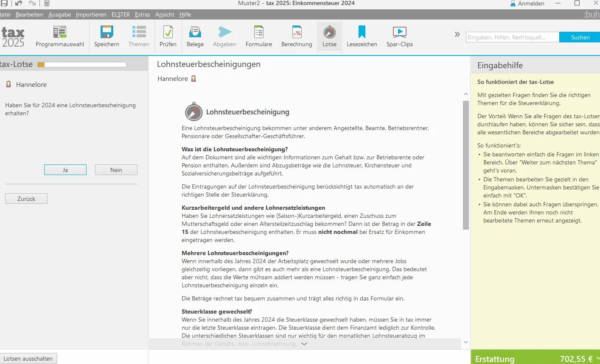This screenshot has width=600, height=364.
Task: Toggle the Lotse compass icon
Action: point(329,32)
